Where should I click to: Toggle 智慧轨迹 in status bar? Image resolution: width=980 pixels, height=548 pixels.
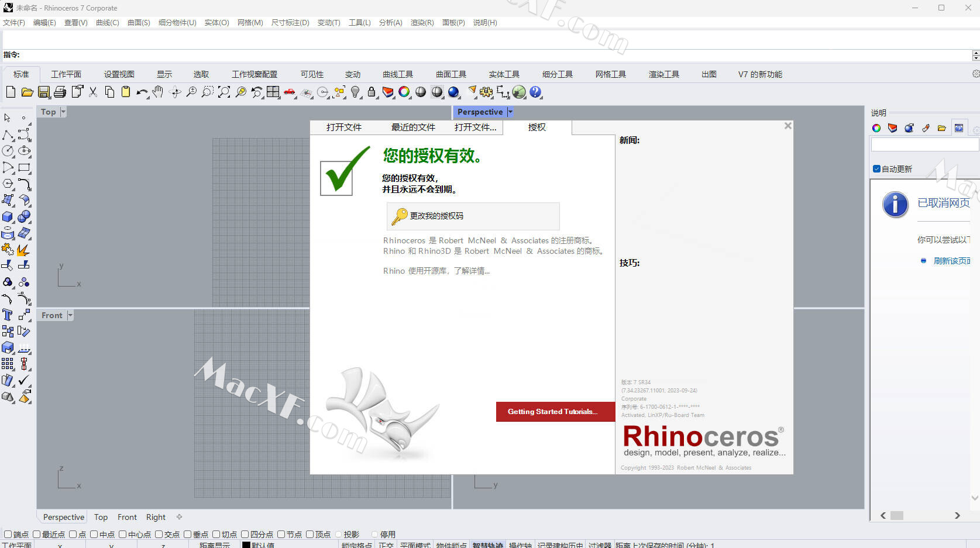488,545
